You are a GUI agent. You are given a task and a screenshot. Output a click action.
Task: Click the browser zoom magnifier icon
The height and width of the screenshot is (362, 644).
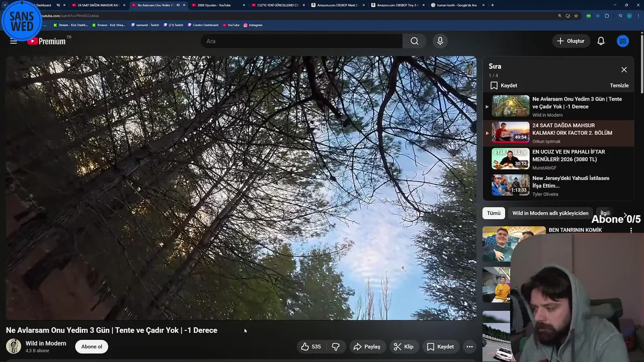click(559, 16)
